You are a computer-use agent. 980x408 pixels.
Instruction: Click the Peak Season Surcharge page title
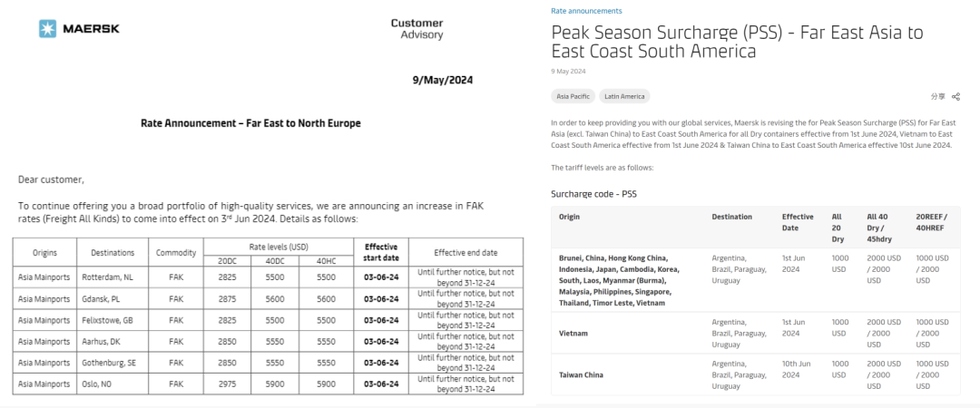[737, 42]
